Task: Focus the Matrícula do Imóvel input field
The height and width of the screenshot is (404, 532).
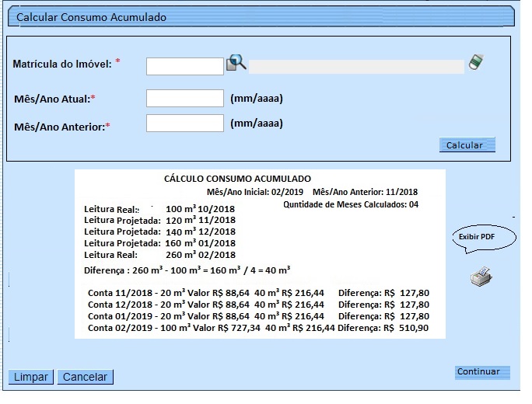Action: (x=185, y=66)
